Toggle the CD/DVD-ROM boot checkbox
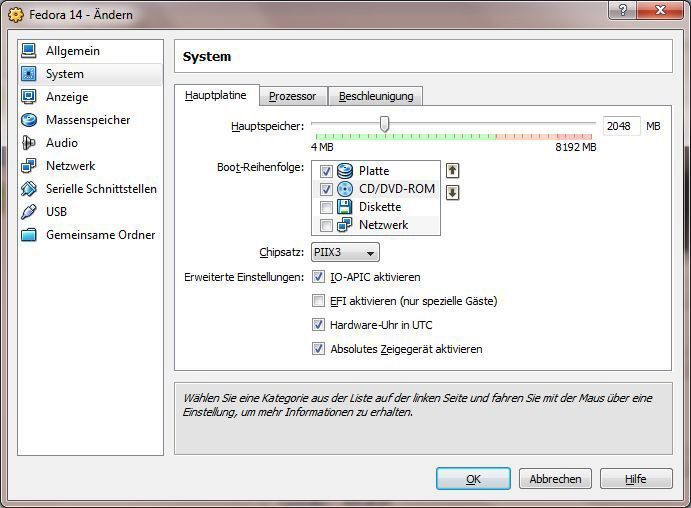Image resolution: width=691 pixels, height=508 pixels. pos(326,189)
